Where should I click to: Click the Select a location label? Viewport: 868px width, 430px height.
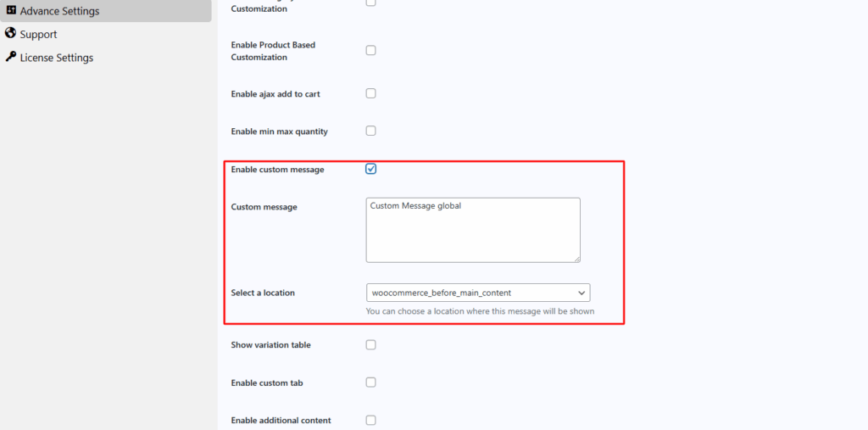pos(263,293)
